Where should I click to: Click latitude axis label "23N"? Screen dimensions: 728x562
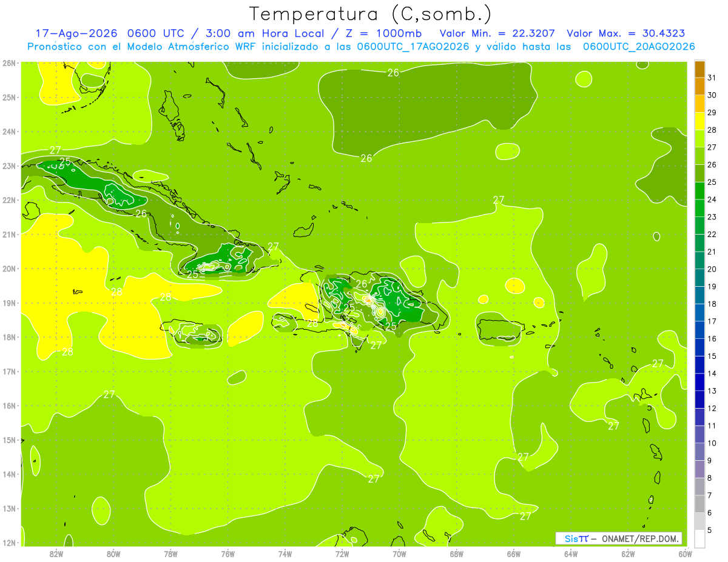click(x=9, y=166)
